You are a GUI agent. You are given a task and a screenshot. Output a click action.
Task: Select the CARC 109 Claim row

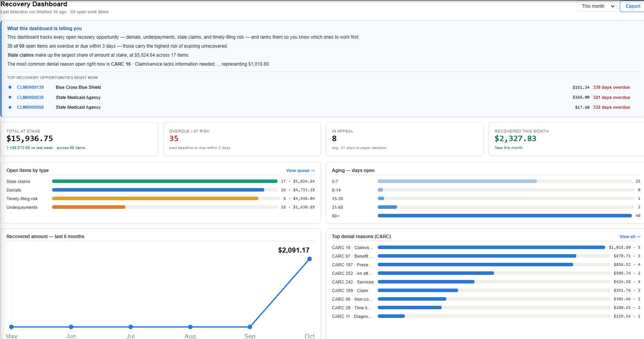click(486, 291)
